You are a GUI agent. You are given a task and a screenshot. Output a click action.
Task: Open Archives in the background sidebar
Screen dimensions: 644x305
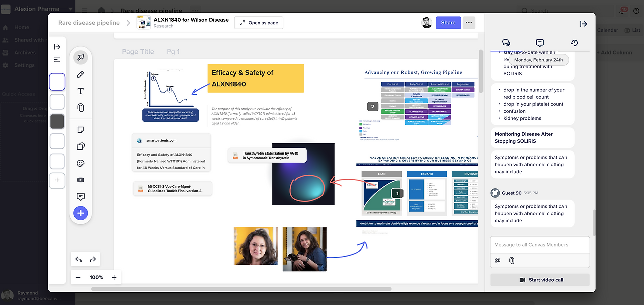[x=25, y=52]
